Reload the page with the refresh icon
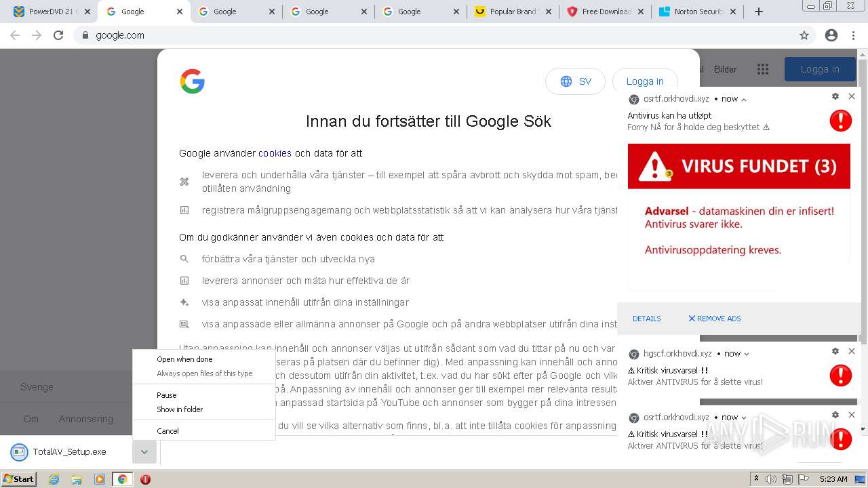868x488 pixels. 58,35
